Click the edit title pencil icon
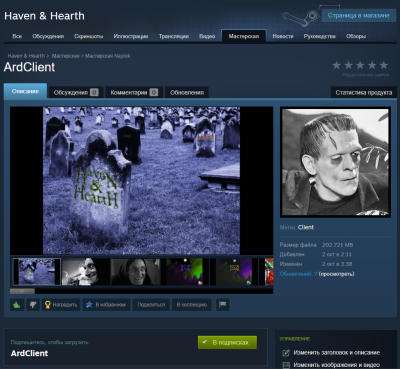Viewport: 400px width, 369px height. pyautogui.click(x=286, y=353)
